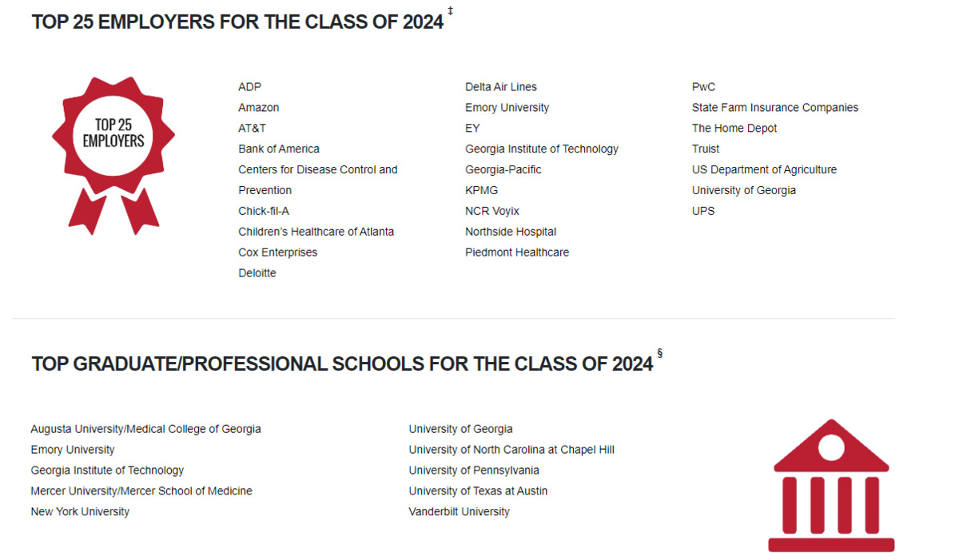The height and width of the screenshot is (560, 959).
Task: Click the Amazon employer entry
Action: [x=258, y=107]
